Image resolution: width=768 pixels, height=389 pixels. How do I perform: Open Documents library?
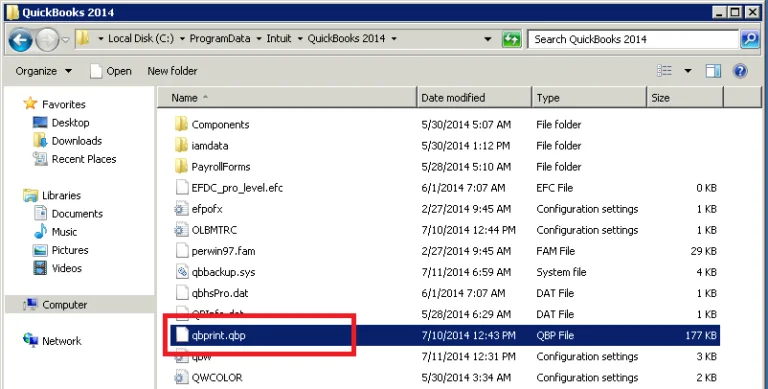(77, 214)
